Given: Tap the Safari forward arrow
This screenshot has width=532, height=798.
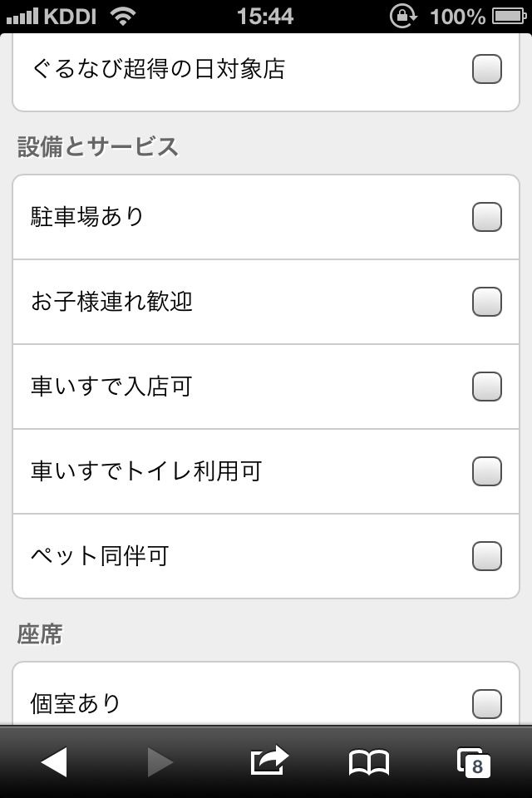Looking at the screenshot, I should pos(160,761).
